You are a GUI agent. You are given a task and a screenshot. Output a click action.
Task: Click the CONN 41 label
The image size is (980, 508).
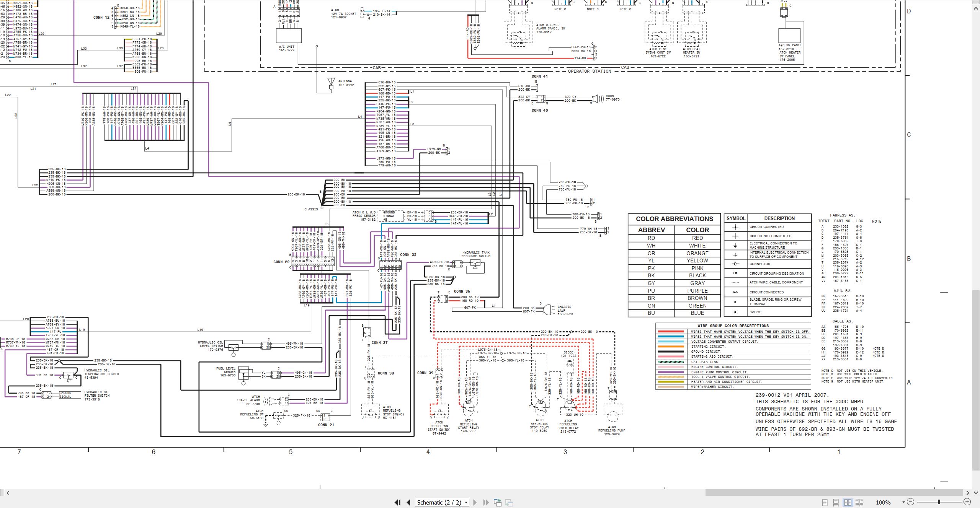pyautogui.click(x=539, y=77)
